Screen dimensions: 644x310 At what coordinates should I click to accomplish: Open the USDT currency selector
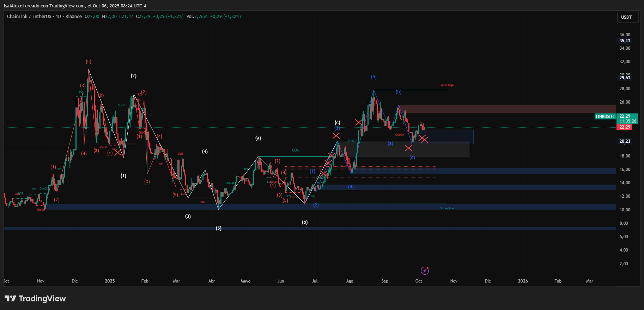[627, 17]
